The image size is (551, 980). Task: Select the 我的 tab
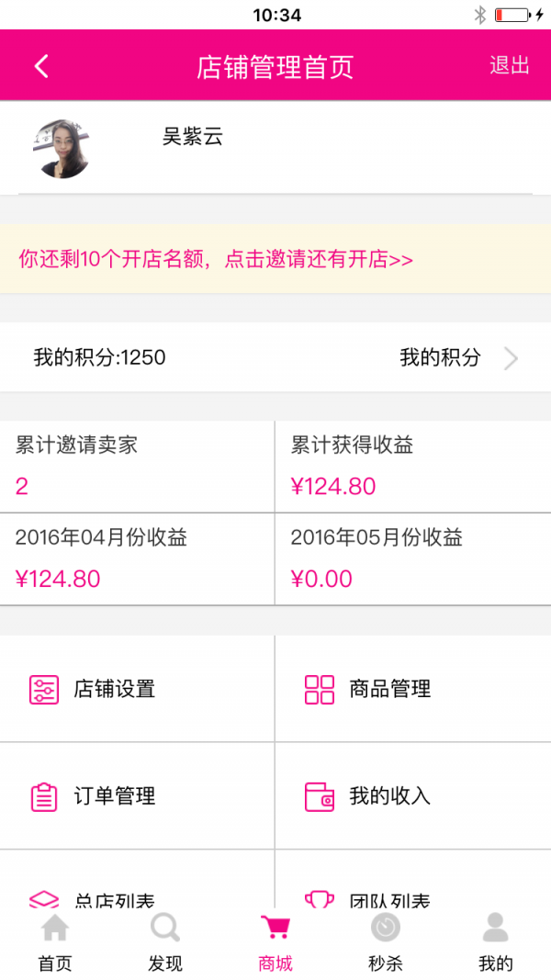click(496, 946)
